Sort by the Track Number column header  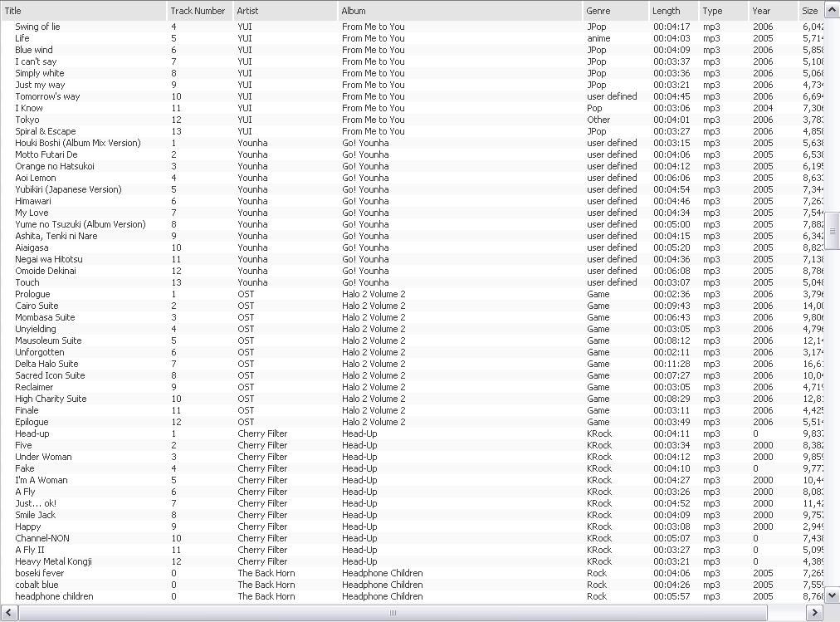(199, 11)
